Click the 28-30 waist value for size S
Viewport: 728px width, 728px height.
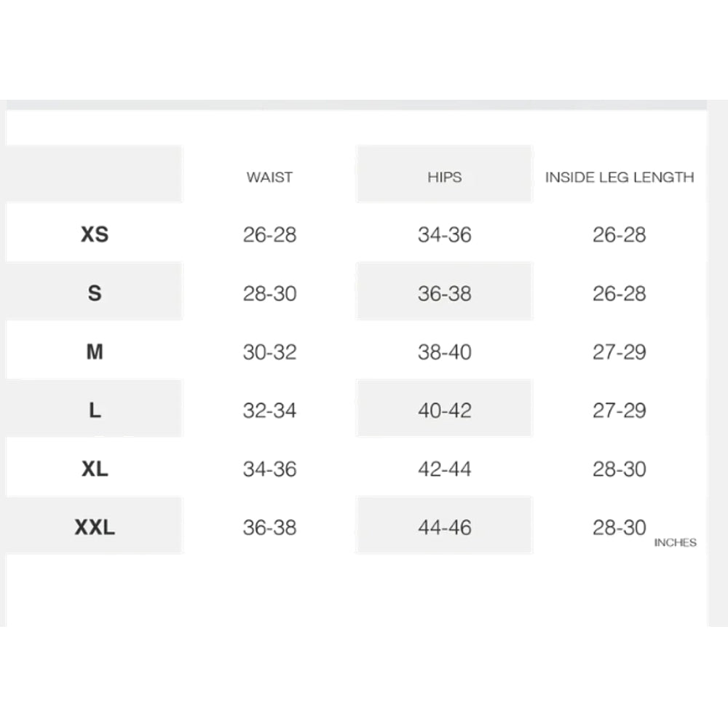(x=269, y=293)
